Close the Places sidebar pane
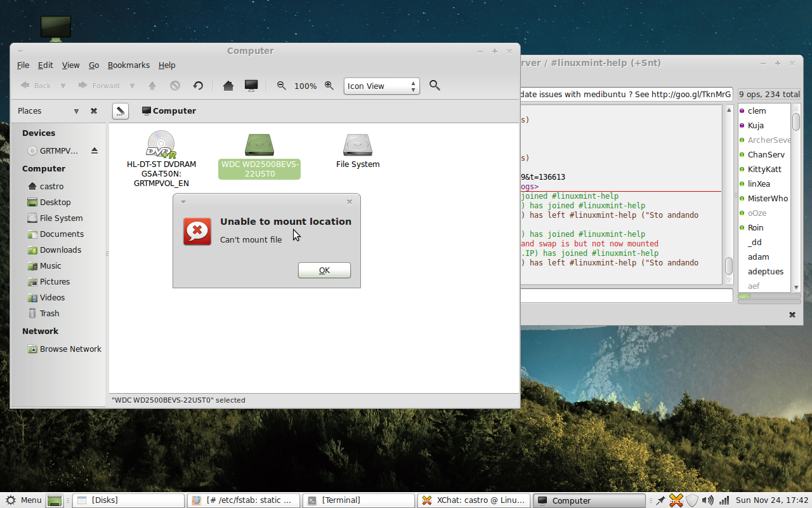The image size is (812, 508). [94, 111]
